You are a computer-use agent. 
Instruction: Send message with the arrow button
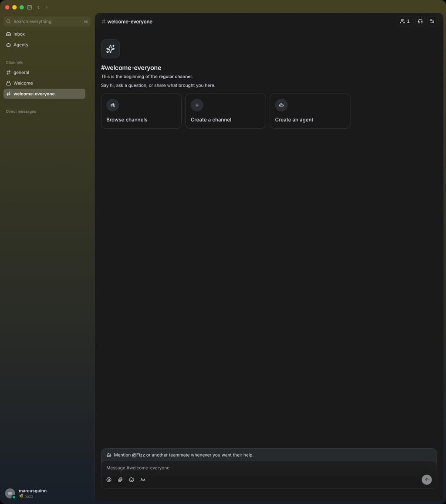426,480
